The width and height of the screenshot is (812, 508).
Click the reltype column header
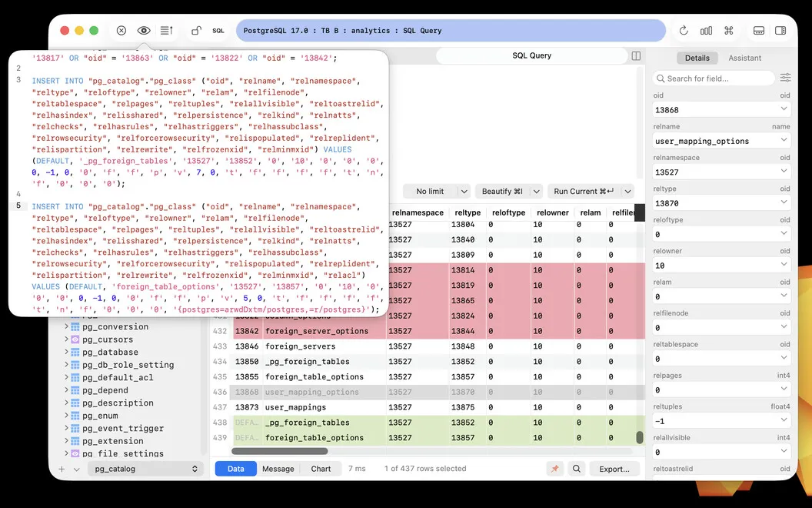467,212
